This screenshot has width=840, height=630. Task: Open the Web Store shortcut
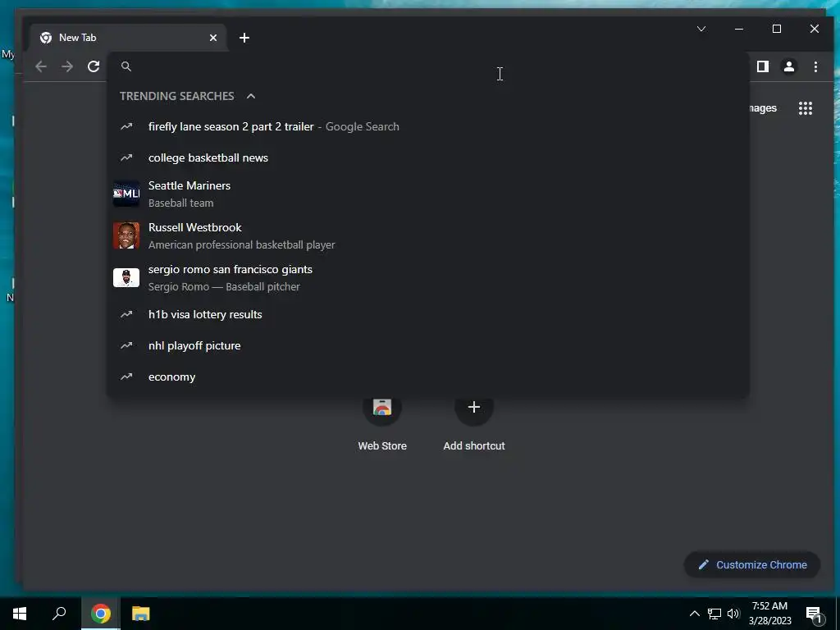[382, 423]
